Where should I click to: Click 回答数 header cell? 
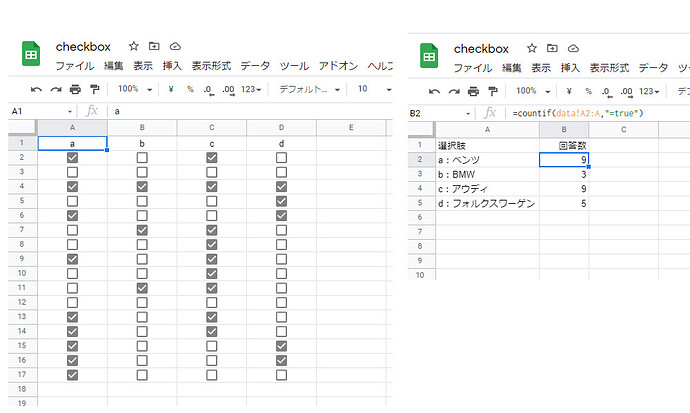point(564,145)
